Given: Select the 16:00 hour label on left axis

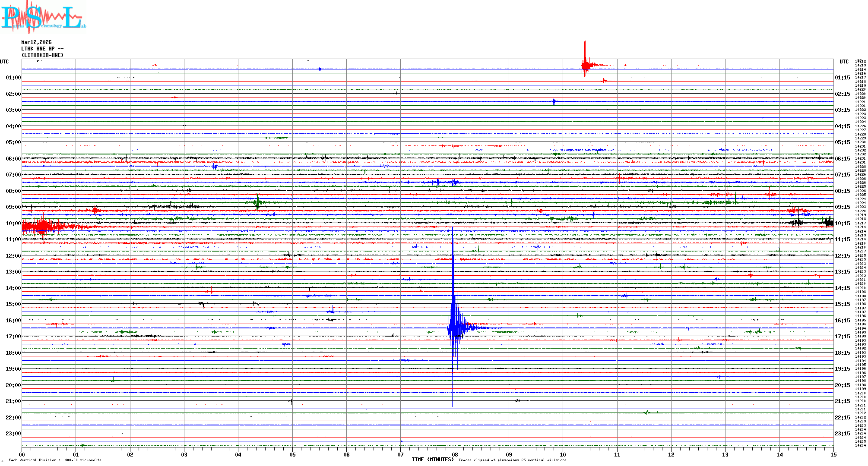Looking at the screenshot, I should [x=13, y=321].
